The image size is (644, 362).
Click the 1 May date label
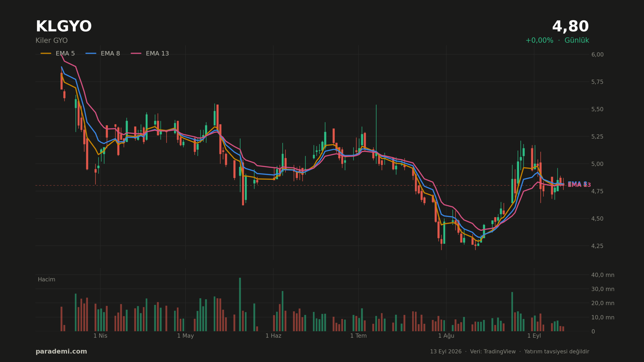pyautogui.click(x=186, y=336)
